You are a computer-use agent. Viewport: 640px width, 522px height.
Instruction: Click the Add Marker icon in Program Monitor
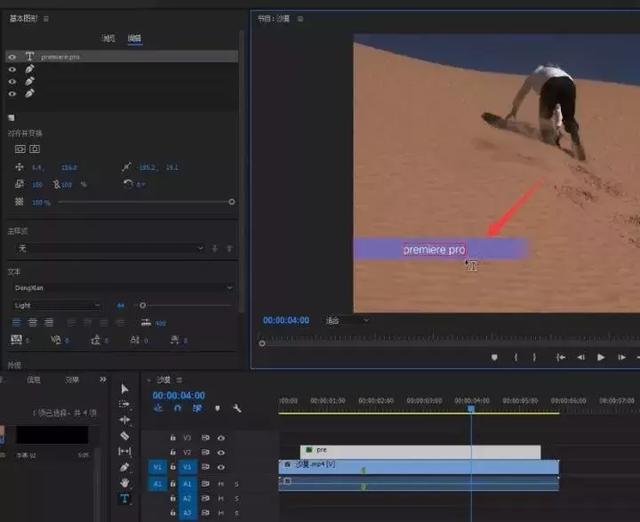[x=494, y=357]
